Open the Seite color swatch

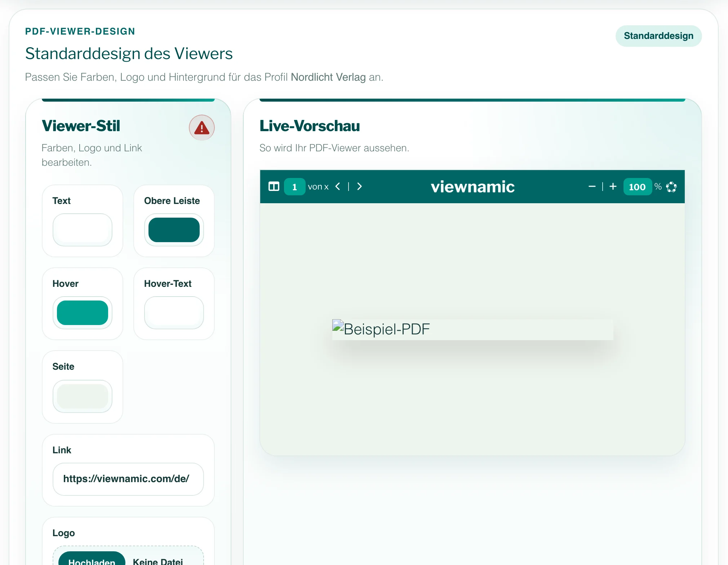83,396
